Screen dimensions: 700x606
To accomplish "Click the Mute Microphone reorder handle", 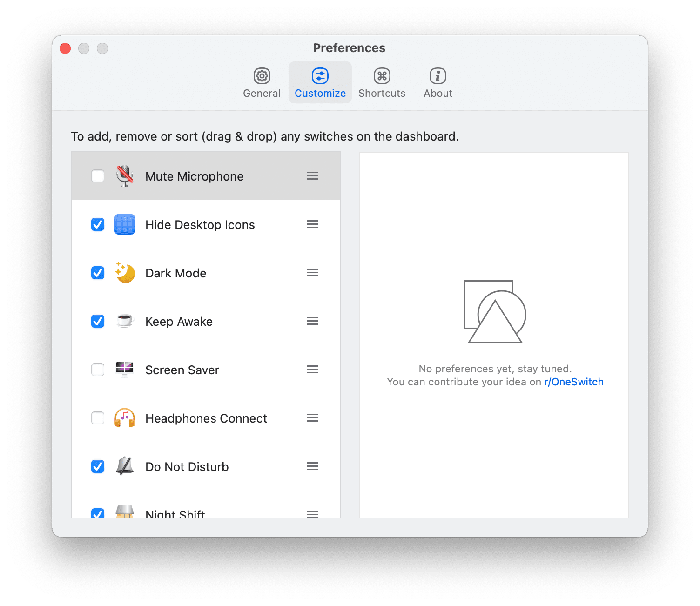I will [x=313, y=176].
